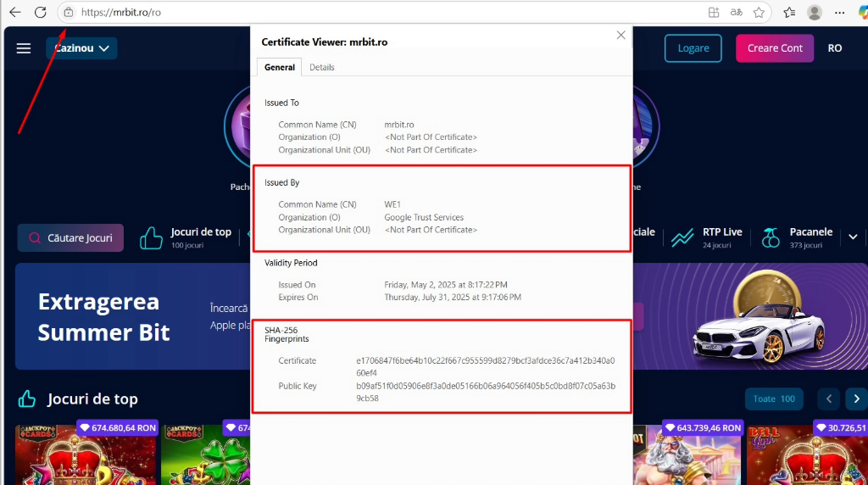Open site info via the lock icon
Viewport: 868px width, 485px height.
point(68,12)
